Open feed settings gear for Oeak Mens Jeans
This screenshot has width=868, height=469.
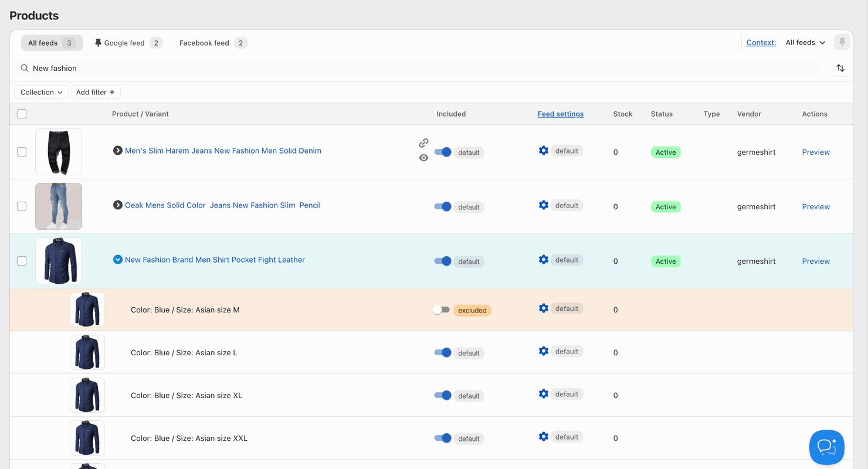coord(544,205)
